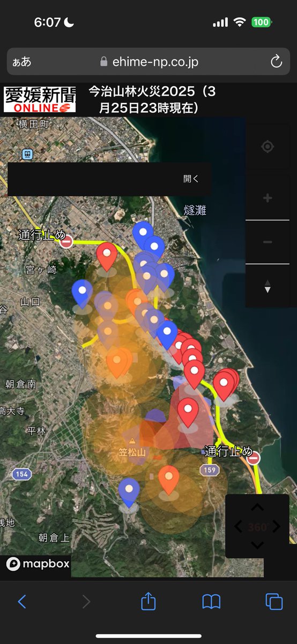Reset map bearing with compass button
This screenshot has height=644, width=297.
click(x=268, y=286)
